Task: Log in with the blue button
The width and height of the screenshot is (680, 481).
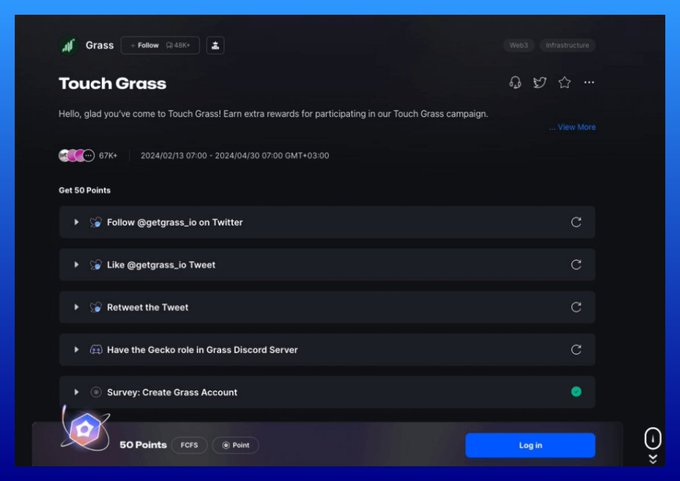Action: pyautogui.click(x=530, y=445)
